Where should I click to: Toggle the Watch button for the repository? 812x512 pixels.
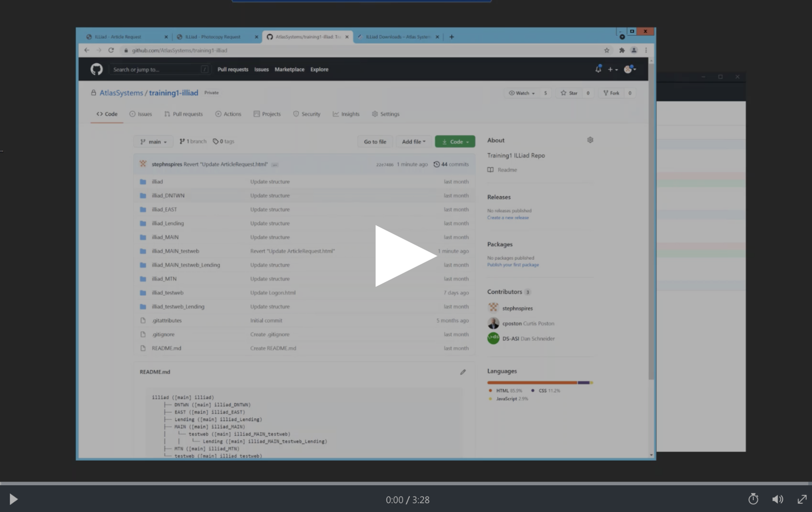coord(522,93)
